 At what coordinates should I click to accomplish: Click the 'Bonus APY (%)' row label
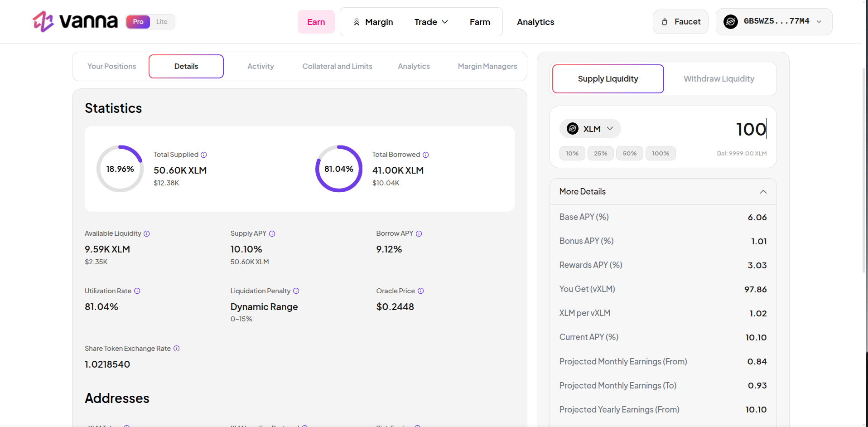coord(587,241)
